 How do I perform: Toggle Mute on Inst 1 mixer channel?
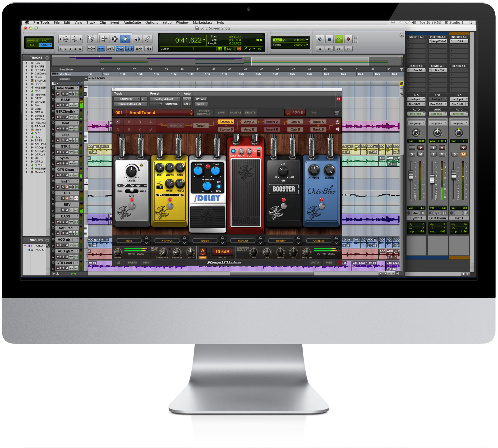pyautogui.click(x=463, y=154)
